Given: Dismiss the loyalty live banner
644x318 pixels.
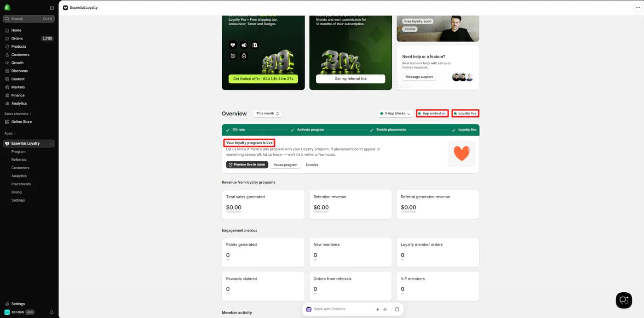Looking at the screenshot, I should point(312,165).
